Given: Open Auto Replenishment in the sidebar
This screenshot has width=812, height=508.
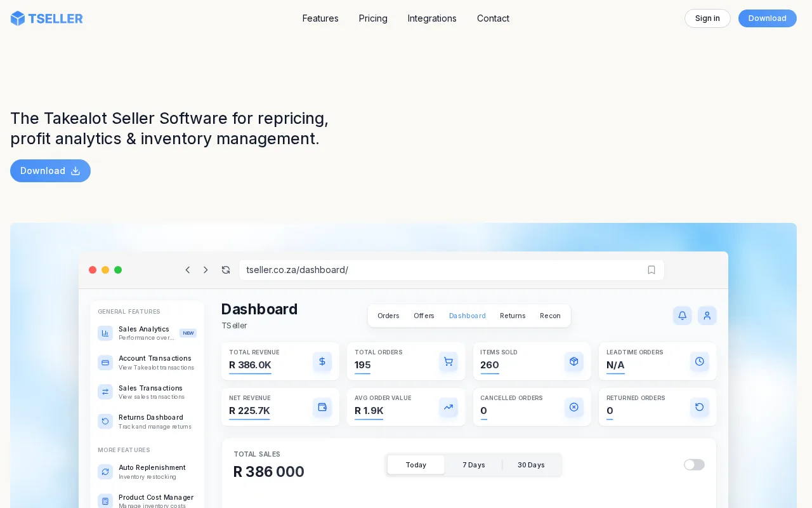Looking at the screenshot, I should click(147, 472).
